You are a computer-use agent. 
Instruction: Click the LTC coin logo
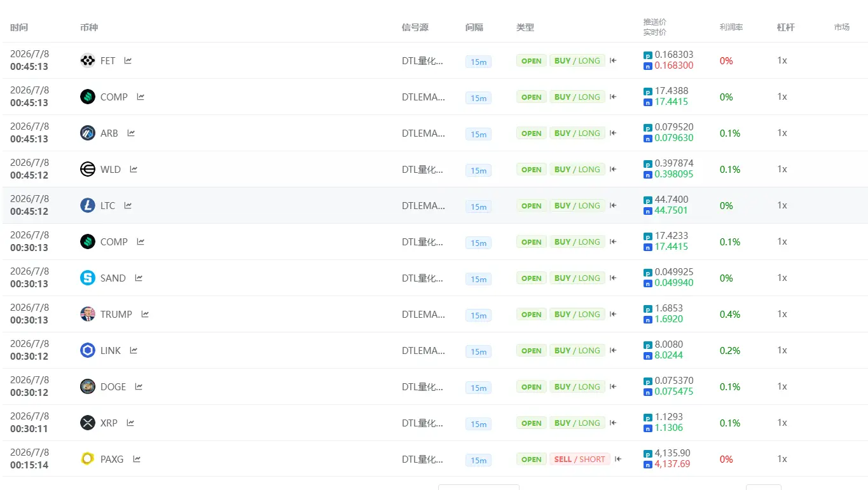[88, 205]
